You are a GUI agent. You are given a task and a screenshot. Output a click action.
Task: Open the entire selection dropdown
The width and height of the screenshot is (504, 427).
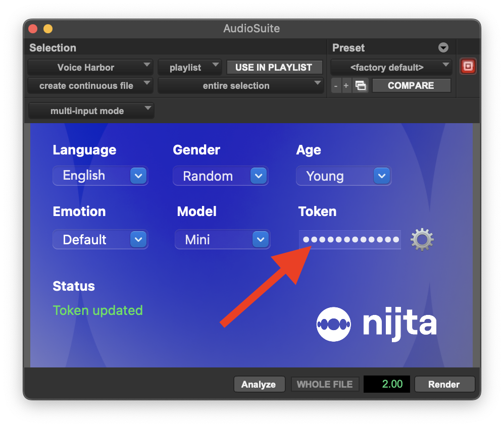click(240, 86)
